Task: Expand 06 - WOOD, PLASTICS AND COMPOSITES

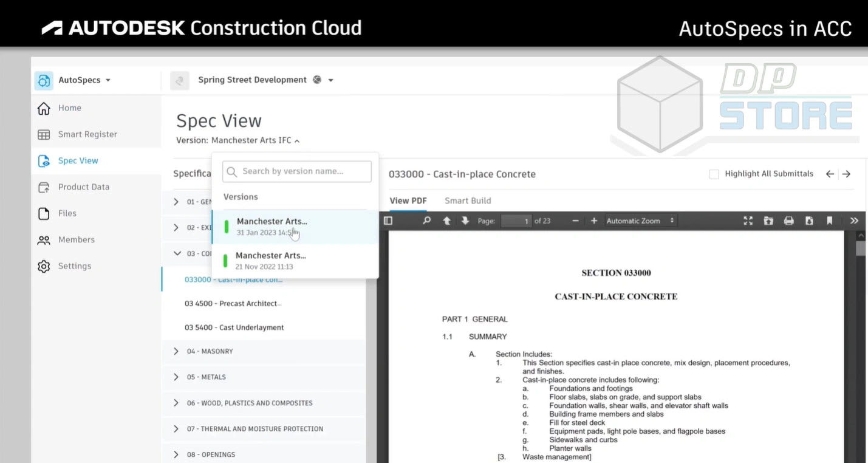Action: point(176,403)
